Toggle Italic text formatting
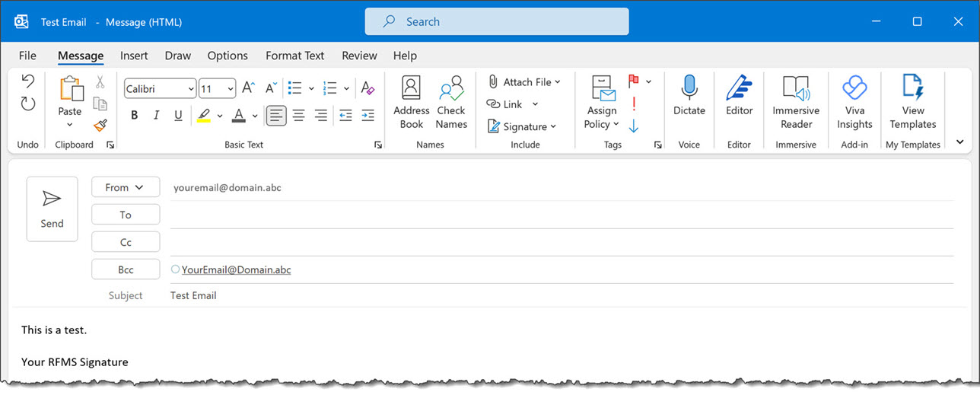The image size is (980, 395). (x=156, y=116)
